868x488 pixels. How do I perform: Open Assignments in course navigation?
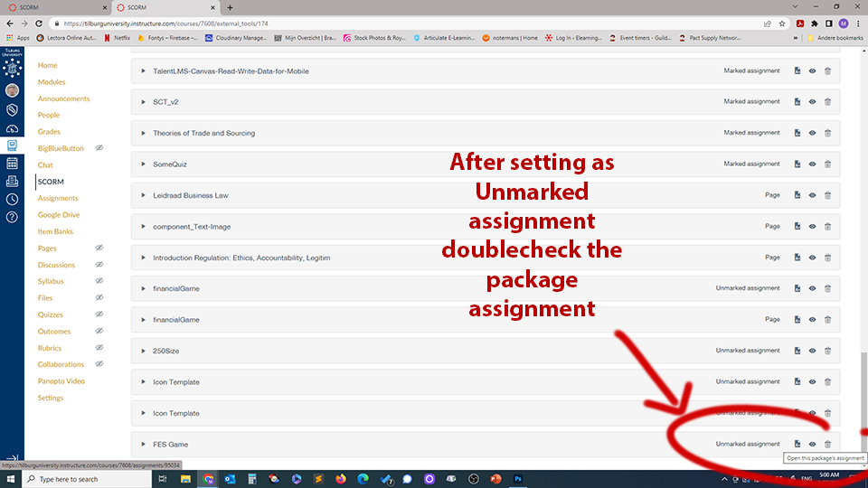[x=58, y=198]
